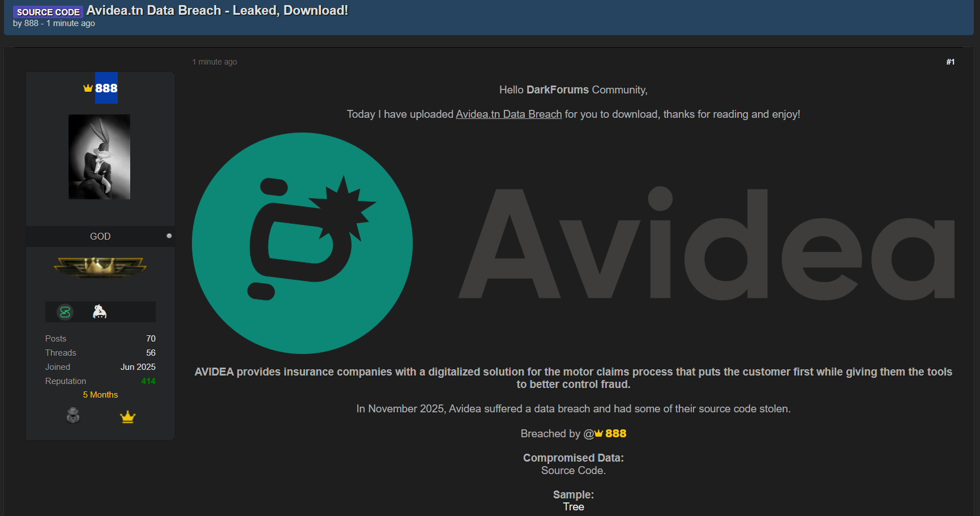Click the Posts count 70

(151, 339)
